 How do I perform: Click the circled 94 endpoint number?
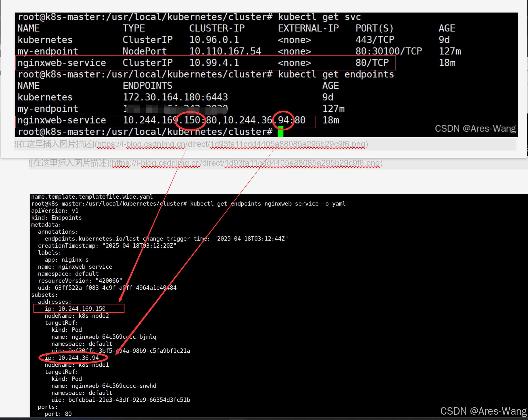pos(283,120)
